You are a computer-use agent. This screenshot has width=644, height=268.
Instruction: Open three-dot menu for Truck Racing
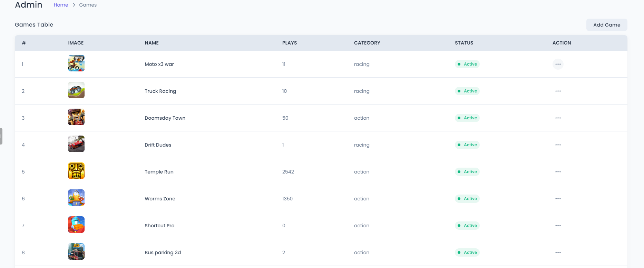[x=558, y=91]
